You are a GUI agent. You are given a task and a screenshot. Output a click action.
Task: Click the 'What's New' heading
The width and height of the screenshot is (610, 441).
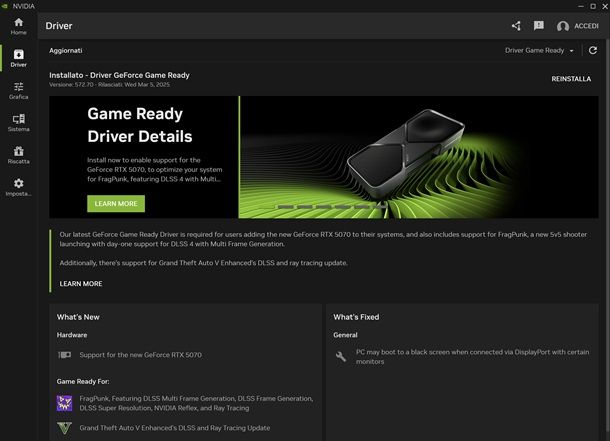tap(78, 317)
